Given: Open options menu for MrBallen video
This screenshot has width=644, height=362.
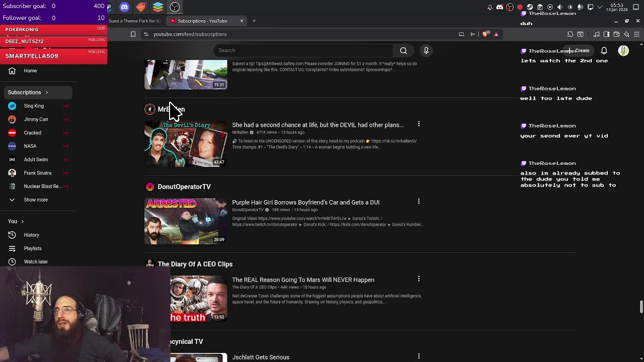Looking at the screenshot, I should coord(419,124).
